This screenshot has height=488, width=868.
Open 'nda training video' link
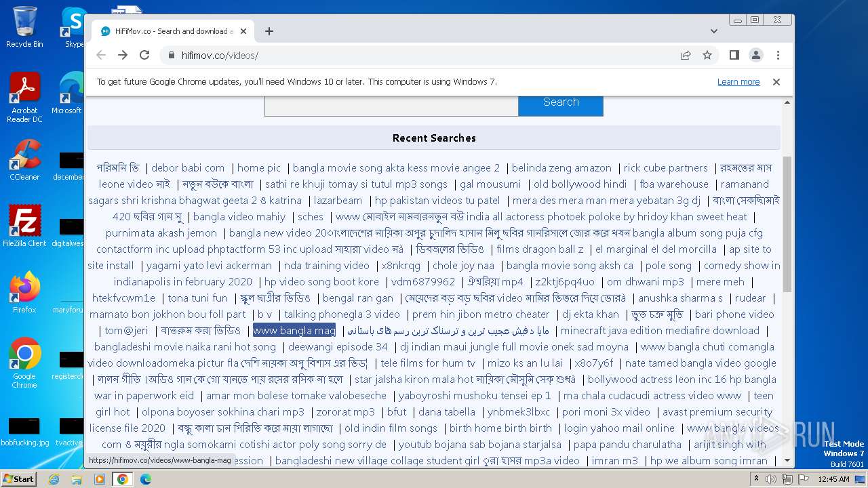[x=327, y=266]
